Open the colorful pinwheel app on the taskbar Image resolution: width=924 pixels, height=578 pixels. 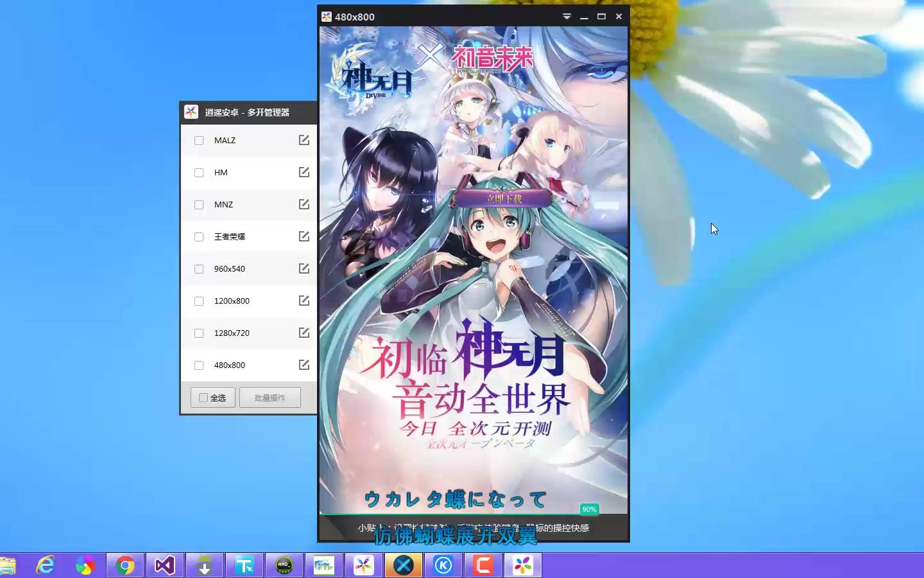tap(85, 566)
